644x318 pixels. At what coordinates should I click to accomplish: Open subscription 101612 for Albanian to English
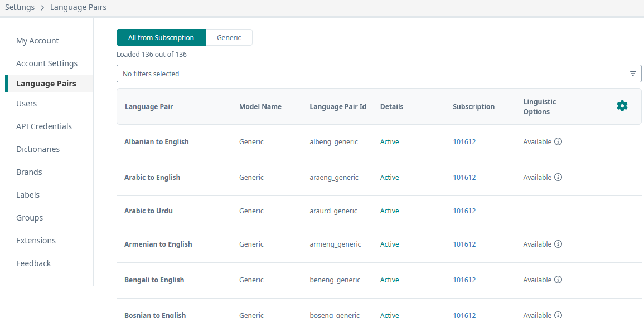(x=464, y=141)
